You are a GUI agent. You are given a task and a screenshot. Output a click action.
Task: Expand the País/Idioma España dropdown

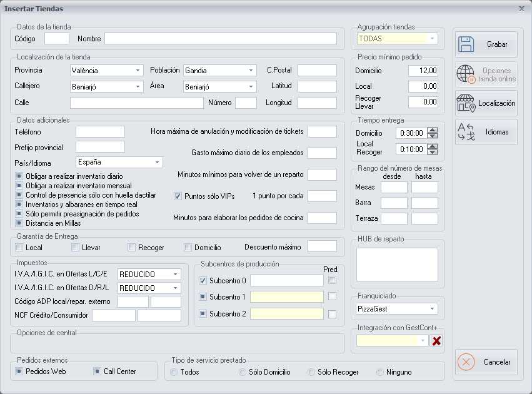pos(157,163)
